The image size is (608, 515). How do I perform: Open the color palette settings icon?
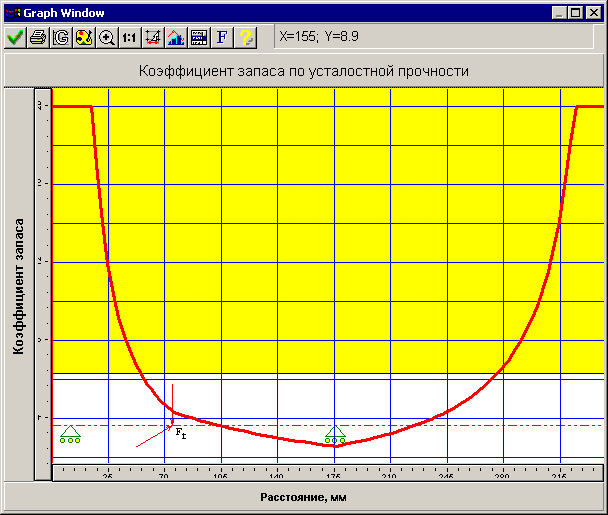coord(84,38)
